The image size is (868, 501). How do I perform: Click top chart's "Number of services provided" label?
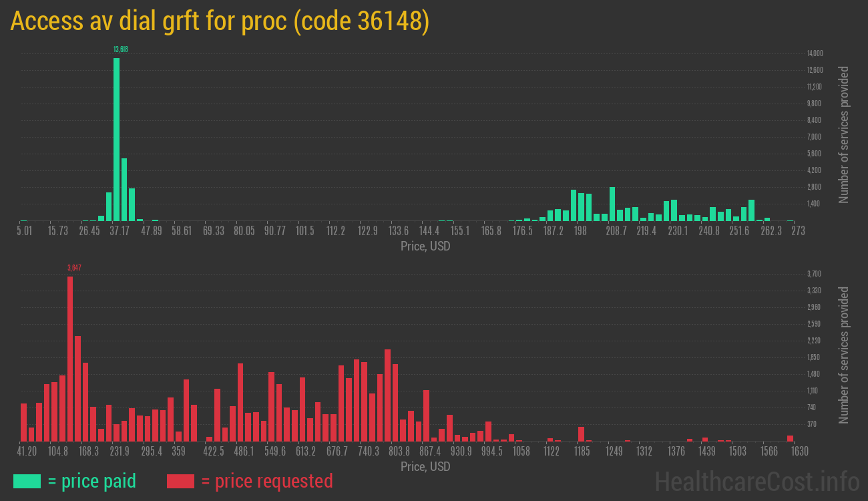844,135
